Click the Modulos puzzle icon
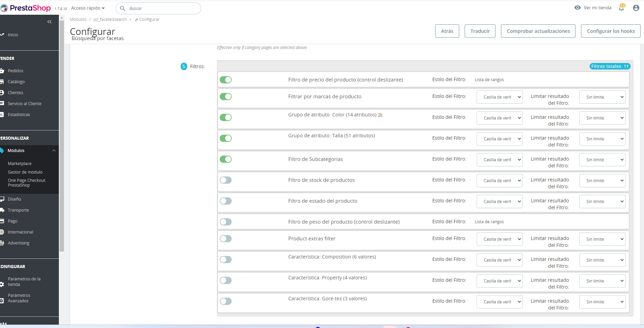 2,151
